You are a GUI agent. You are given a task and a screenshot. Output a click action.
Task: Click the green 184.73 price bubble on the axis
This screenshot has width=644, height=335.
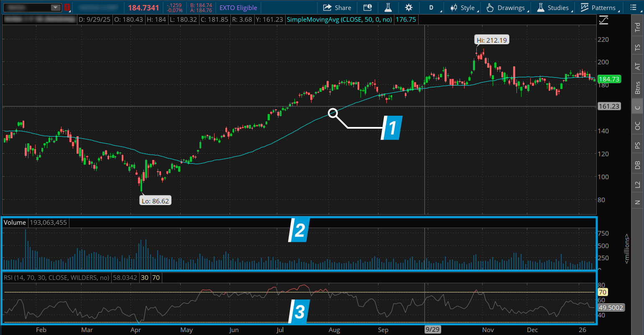pyautogui.click(x=609, y=79)
